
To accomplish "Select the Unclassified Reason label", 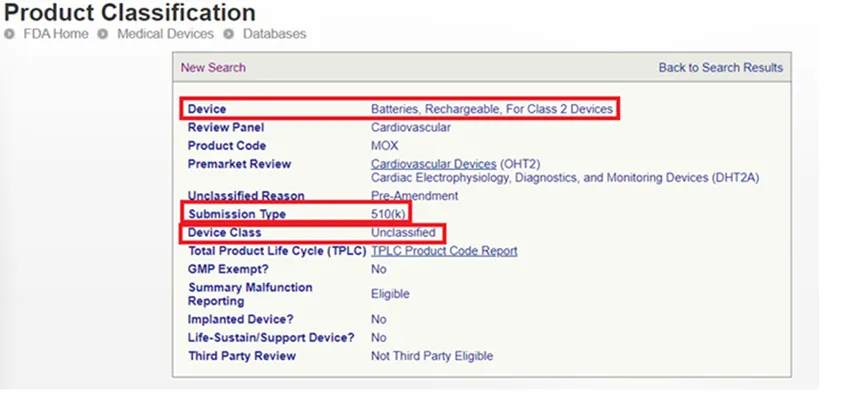I will coord(245,196).
